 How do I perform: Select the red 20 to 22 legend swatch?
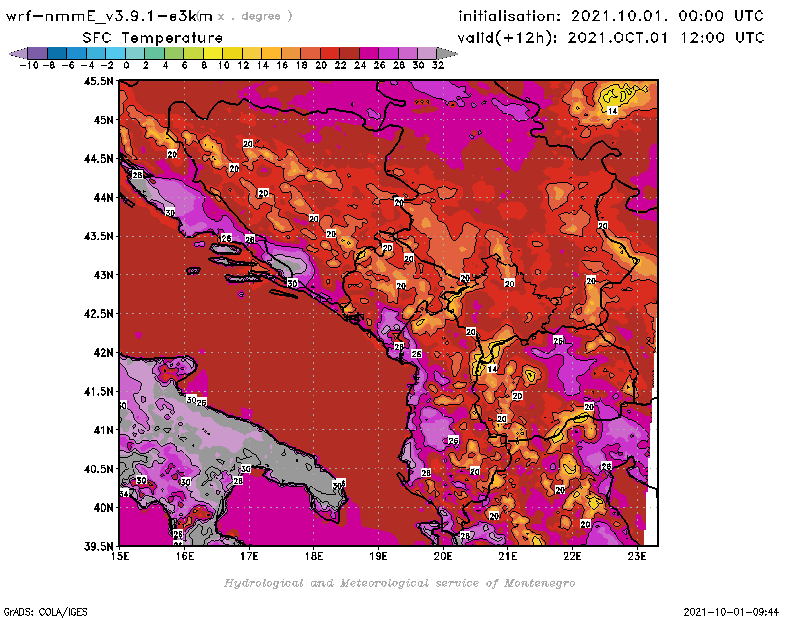coord(330,53)
